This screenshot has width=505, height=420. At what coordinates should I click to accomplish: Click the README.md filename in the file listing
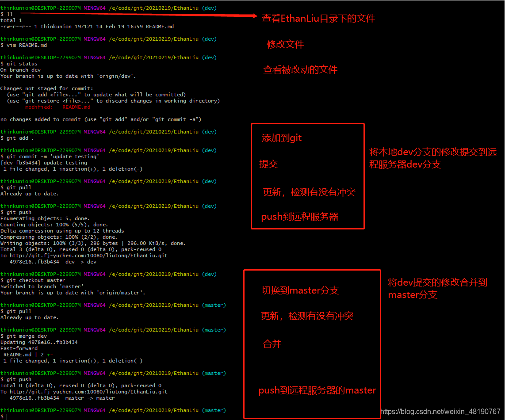[161, 26]
